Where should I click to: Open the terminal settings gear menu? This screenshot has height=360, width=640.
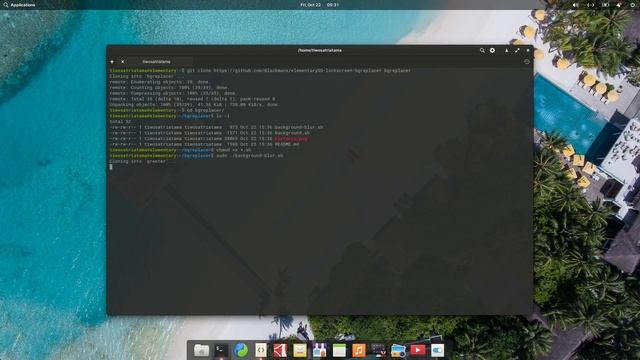point(492,50)
